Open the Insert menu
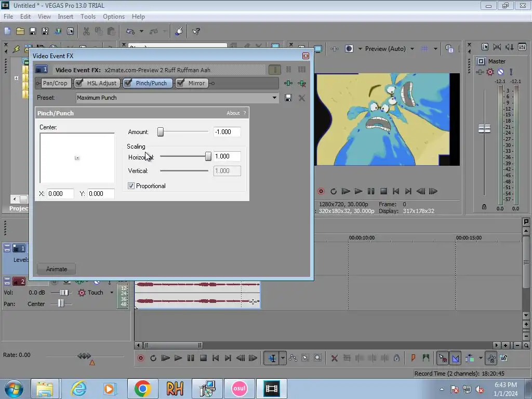The height and width of the screenshot is (399, 532). tap(65, 16)
